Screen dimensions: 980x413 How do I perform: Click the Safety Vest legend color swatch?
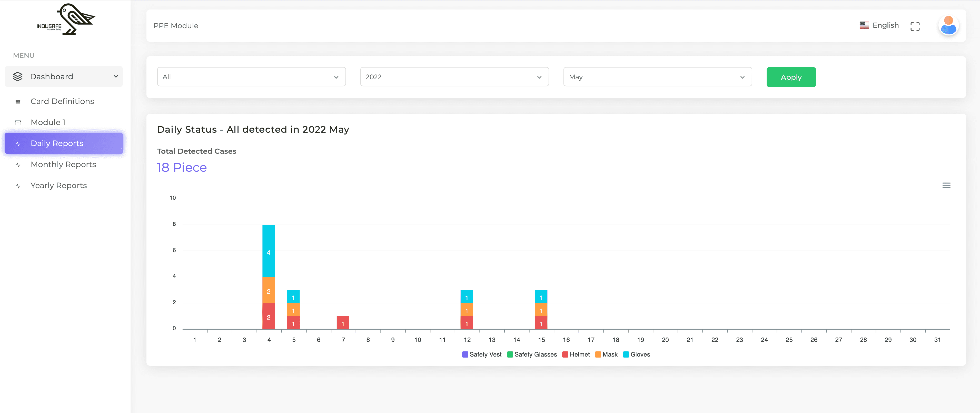point(465,354)
